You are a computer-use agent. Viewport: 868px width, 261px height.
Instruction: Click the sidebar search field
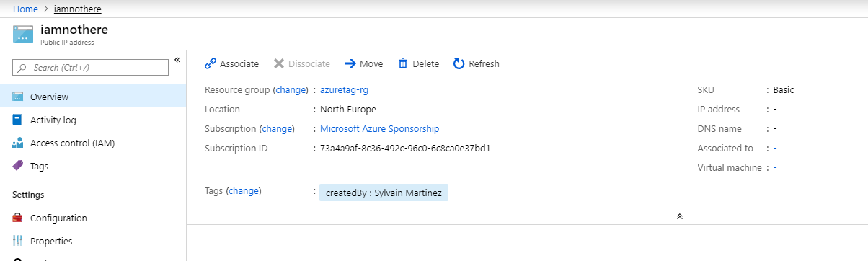coord(91,67)
